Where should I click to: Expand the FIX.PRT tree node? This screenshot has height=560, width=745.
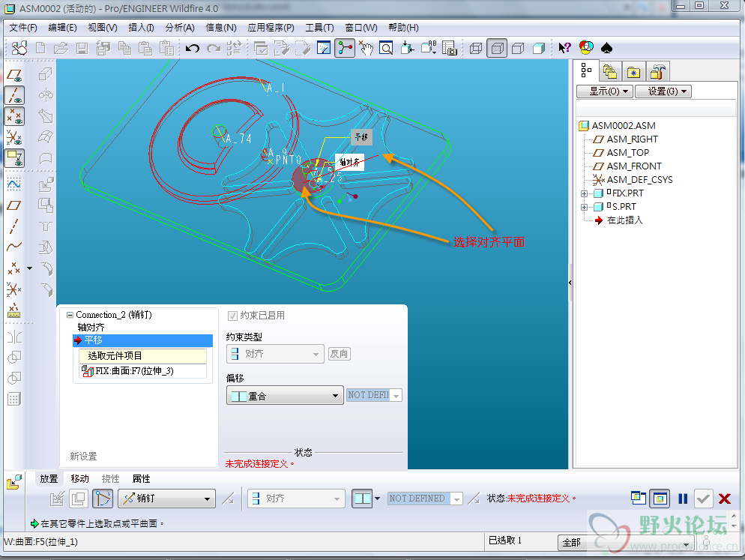(x=584, y=193)
